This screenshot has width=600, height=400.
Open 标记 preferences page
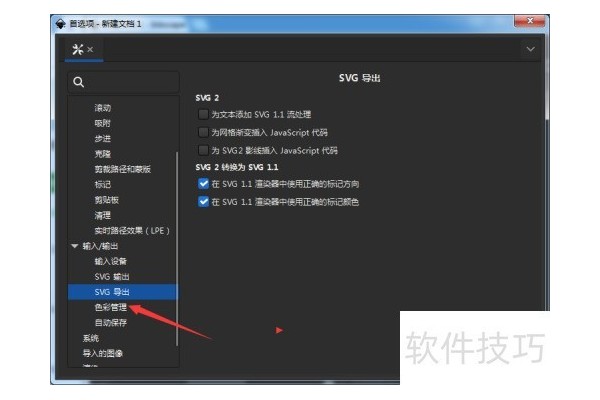click(x=103, y=184)
